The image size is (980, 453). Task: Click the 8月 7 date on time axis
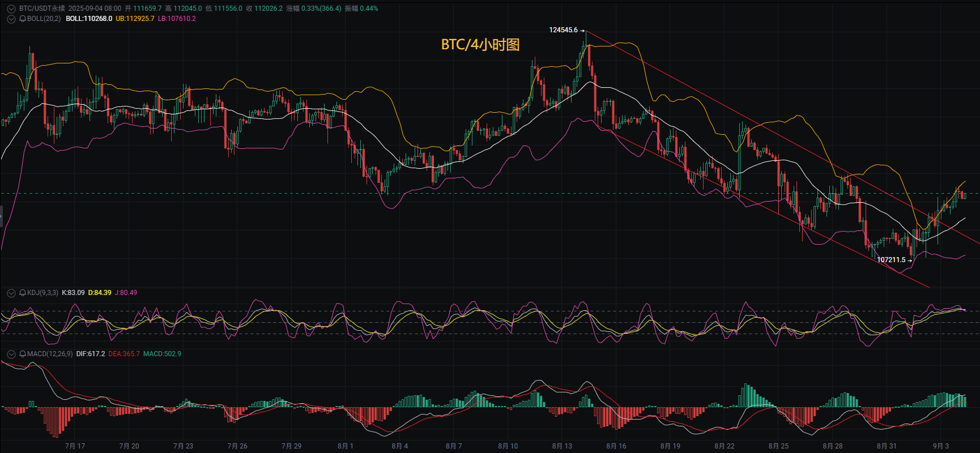tap(454, 446)
